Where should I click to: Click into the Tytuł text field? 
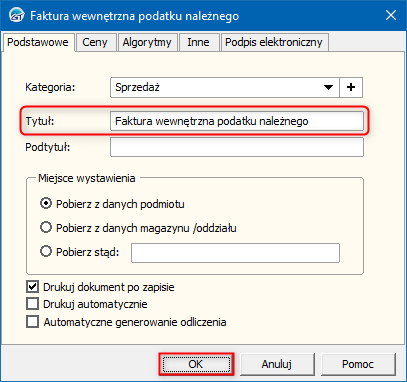click(x=237, y=121)
